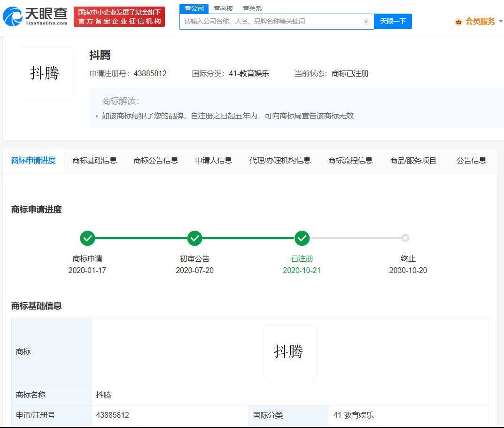The height and width of the screenshot is (428, 504).
Task: Click the green checkmark for 初审公告
Action: [x=195, y=238]
